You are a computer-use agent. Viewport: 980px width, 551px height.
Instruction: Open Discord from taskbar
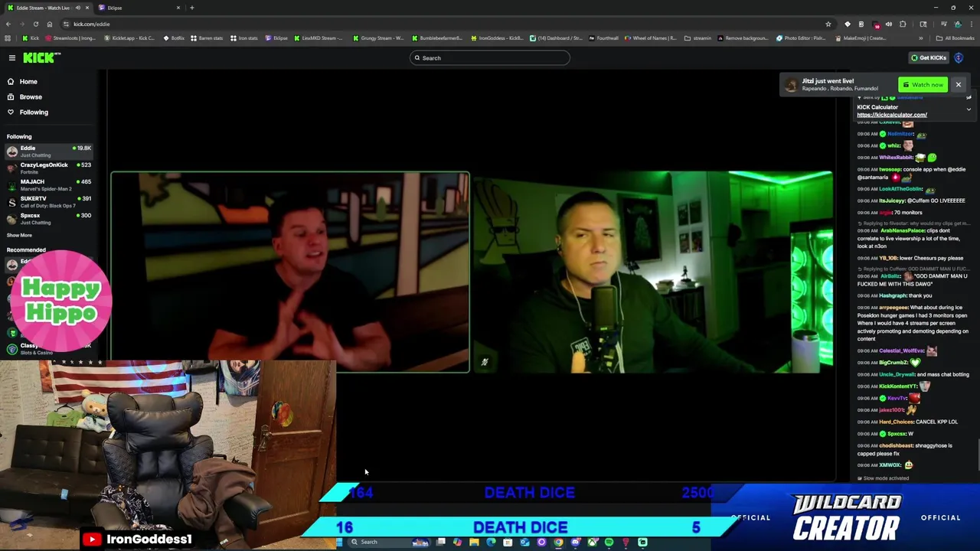coord(576,542)
